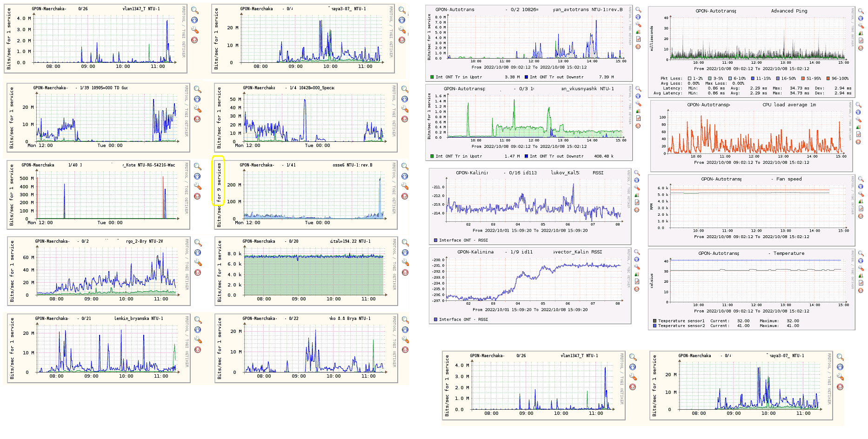868x439 pixels.
Task: Open the Temperature graph image
Action: tap(751, 289)
